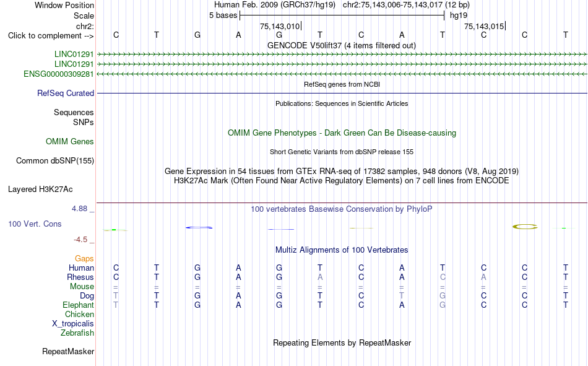
Task: Click the RefSeq Curated blue track line
Action: (342, 93)
